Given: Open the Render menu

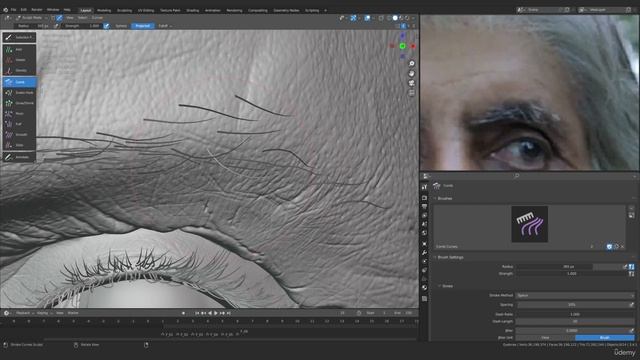Looking at the screenshot, I should [37, 10].
